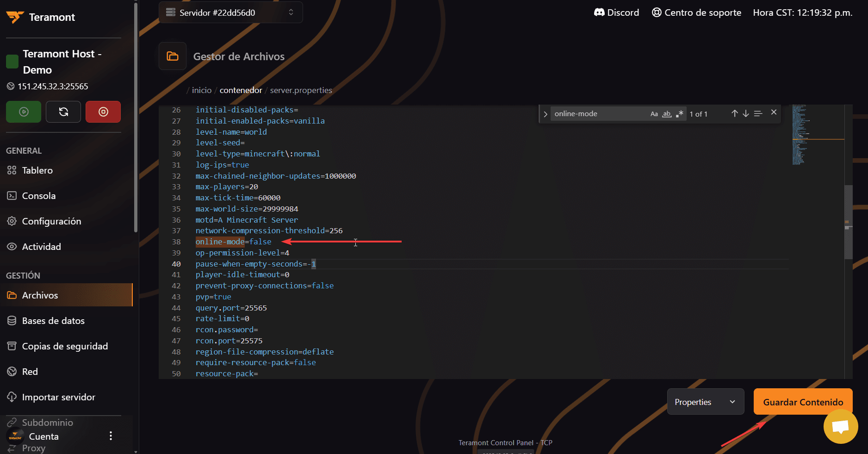This screenshot has height=454, width=868.
Task: Stop the server with the red button
Action: coord(103,112)
